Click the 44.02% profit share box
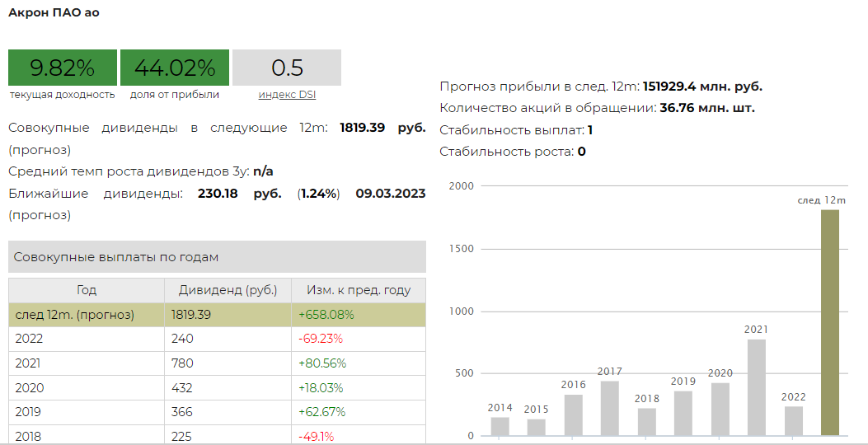 tap(175, 68)
